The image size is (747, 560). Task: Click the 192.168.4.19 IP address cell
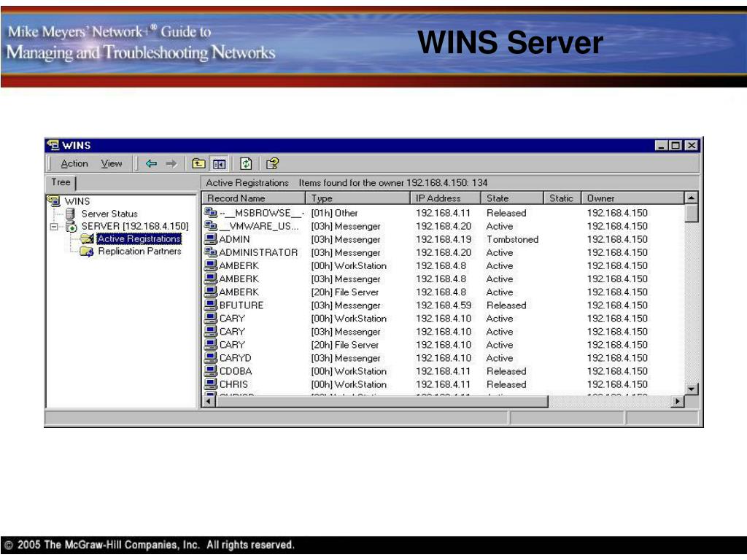pos(443,239)
